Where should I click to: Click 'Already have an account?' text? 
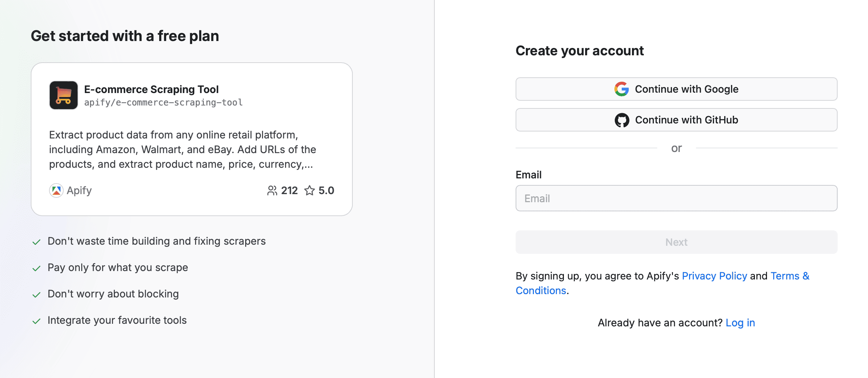click(x=660, y=323)
